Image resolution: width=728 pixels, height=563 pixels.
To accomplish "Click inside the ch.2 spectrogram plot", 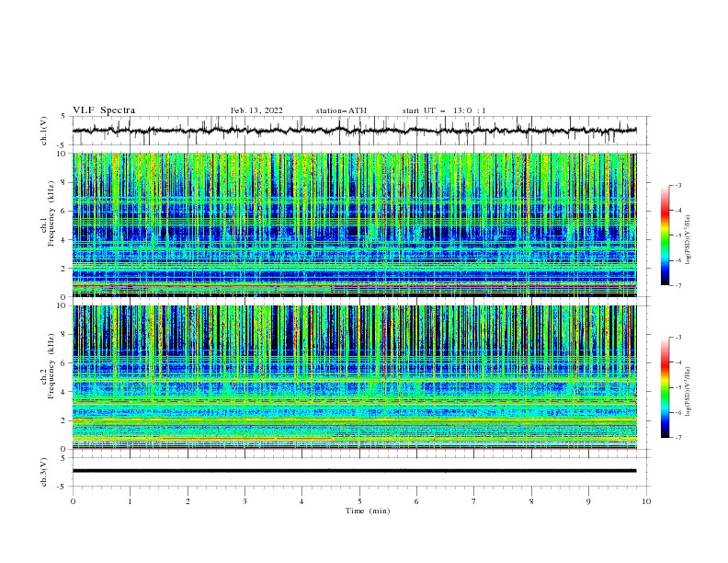I will 354,377.
